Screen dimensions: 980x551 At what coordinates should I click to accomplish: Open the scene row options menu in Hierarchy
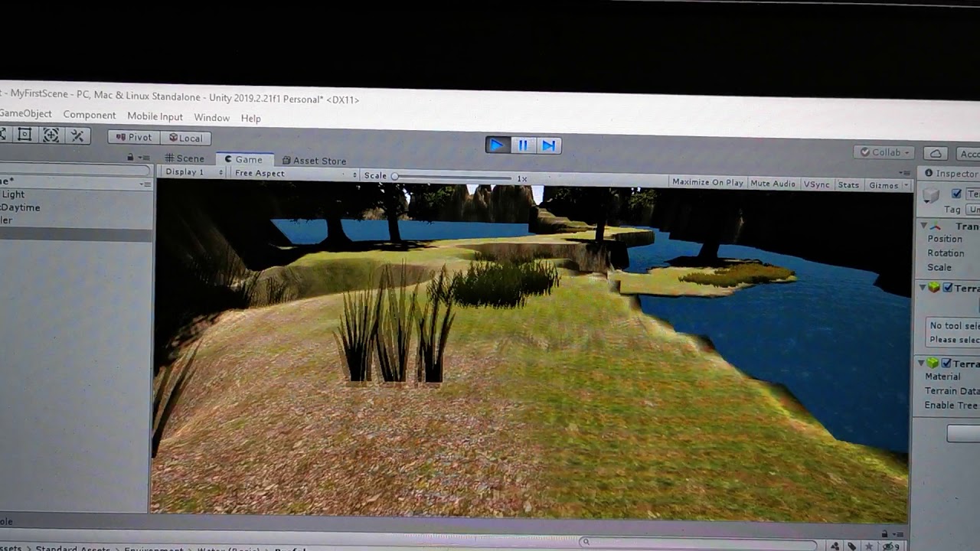(x=145, y=184)
